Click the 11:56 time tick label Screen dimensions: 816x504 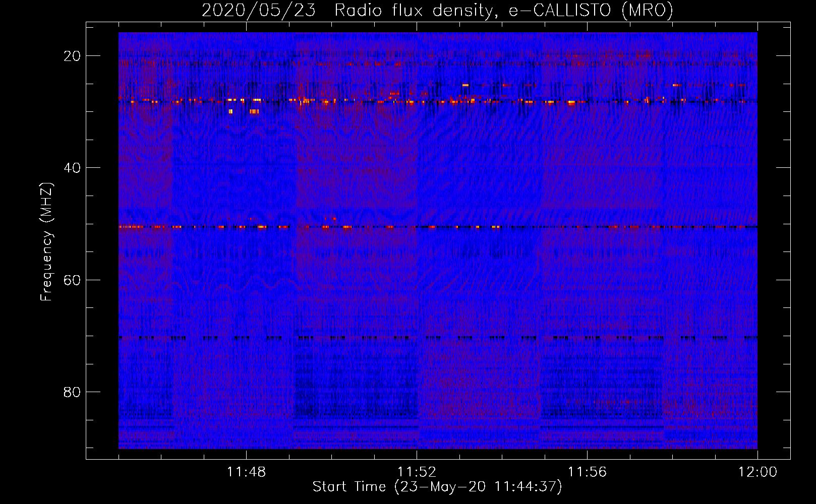[587, 472]
